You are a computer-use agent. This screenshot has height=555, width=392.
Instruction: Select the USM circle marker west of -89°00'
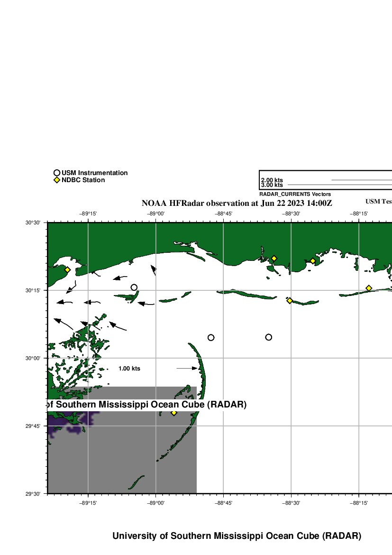(x=134, y=287)
